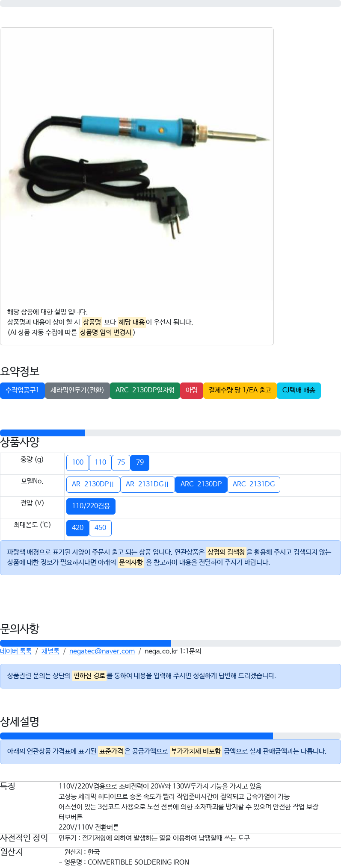Open the 채널톡 chat link
Image resolution: width=341 pixels, height=868 pixels.
pyautogui.click(x=50, y=651)
